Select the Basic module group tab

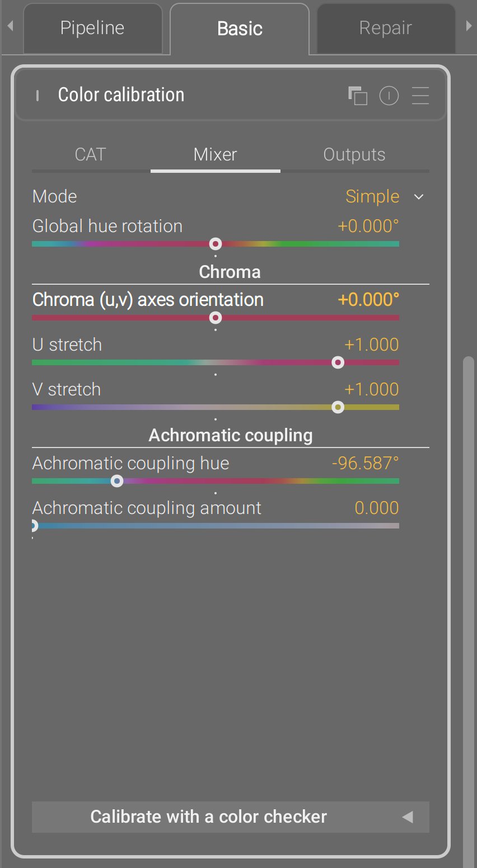click(x=240, y=29)
